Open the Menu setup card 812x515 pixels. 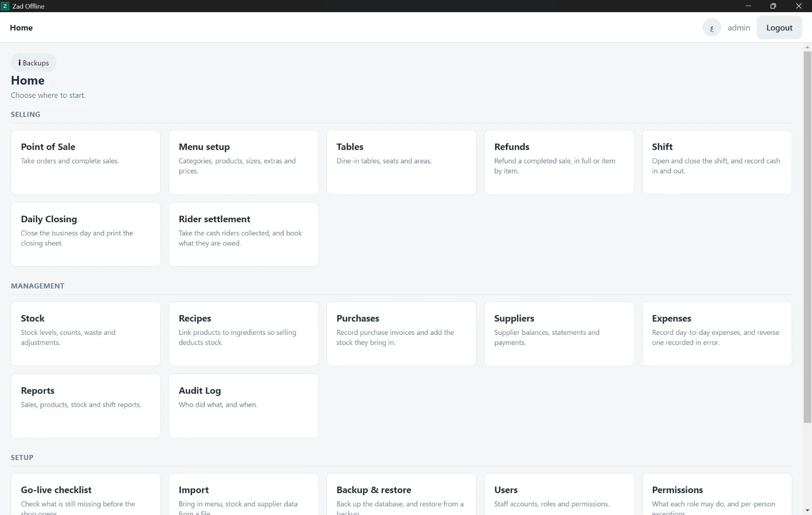click(x=244, y=162)
